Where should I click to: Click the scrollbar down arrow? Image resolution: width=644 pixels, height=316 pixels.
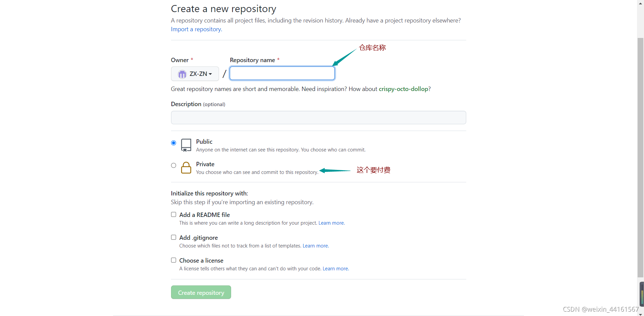(x=641, y=314)
